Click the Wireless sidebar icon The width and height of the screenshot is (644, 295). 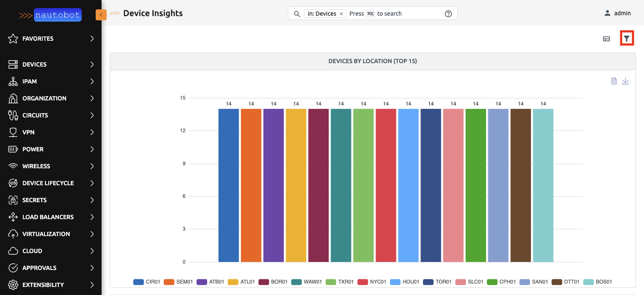click(x=12, y=166)
